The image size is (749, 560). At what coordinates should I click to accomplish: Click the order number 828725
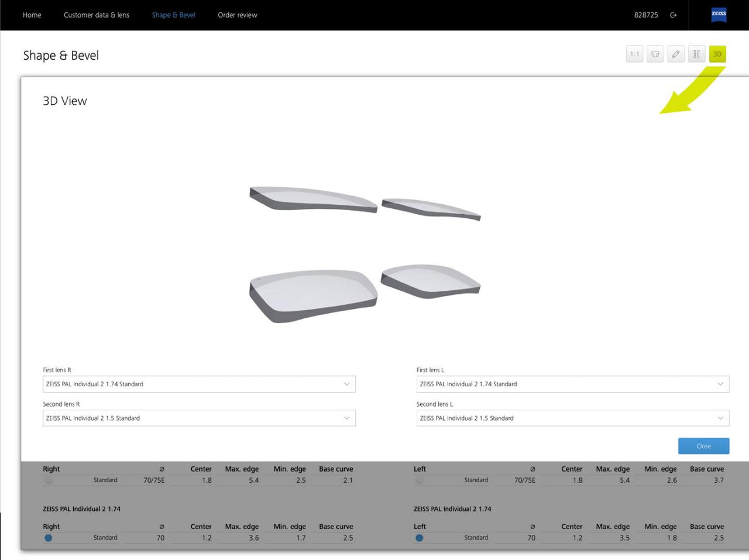click(x=645, y=15)
